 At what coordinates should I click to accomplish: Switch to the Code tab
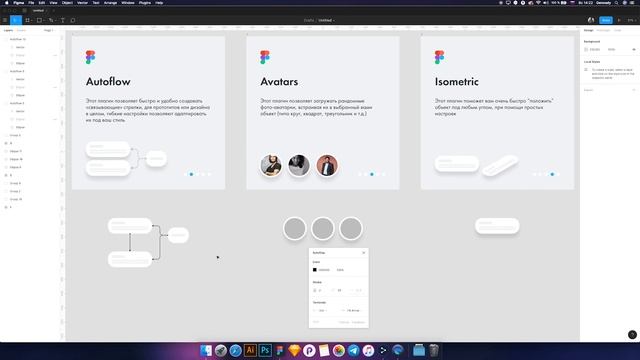618,30
